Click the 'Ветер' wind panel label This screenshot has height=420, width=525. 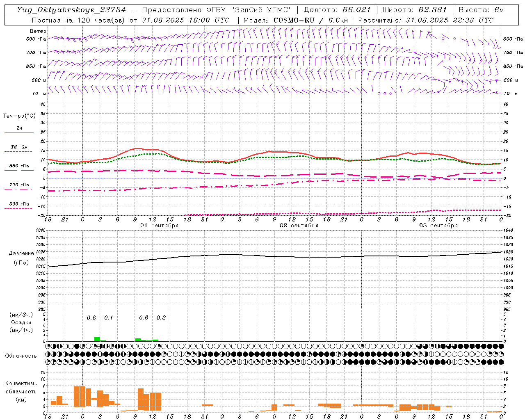click(38, 31)
